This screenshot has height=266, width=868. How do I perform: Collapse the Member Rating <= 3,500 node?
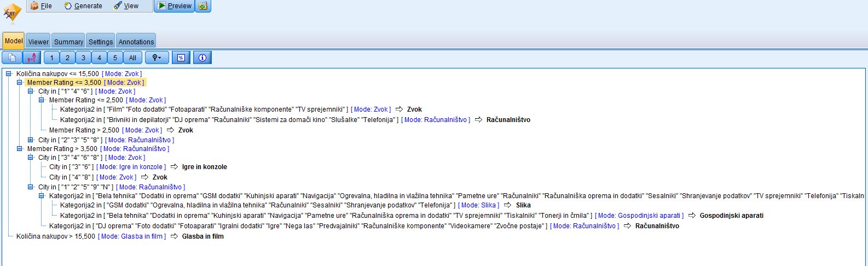tap(20, 83)
